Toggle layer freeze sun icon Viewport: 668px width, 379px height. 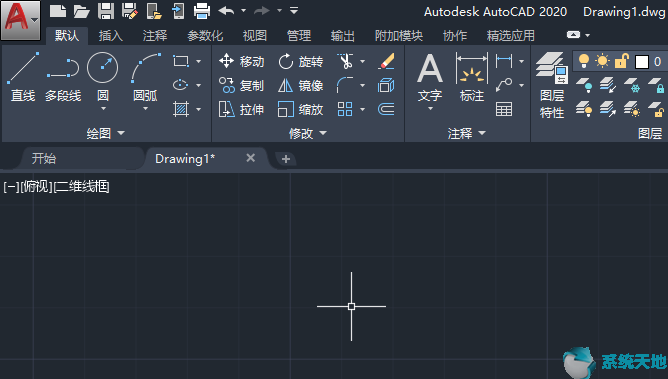click(x=602, y=61)
